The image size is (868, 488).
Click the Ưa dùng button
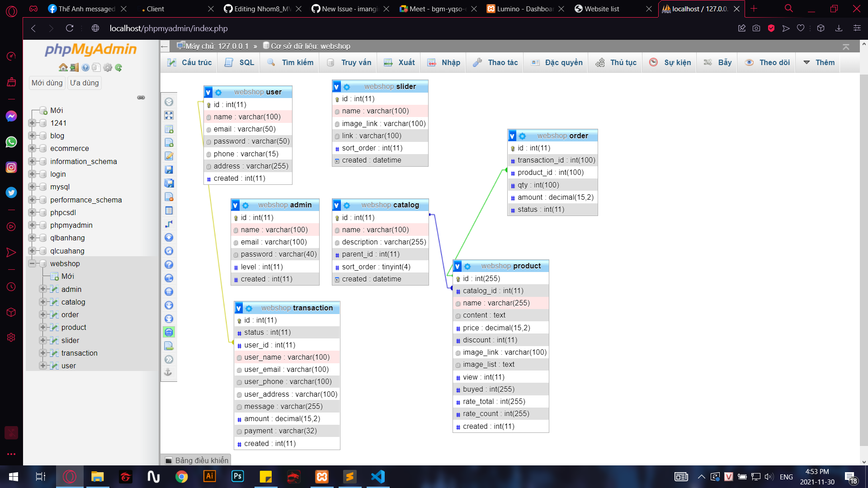84,83
